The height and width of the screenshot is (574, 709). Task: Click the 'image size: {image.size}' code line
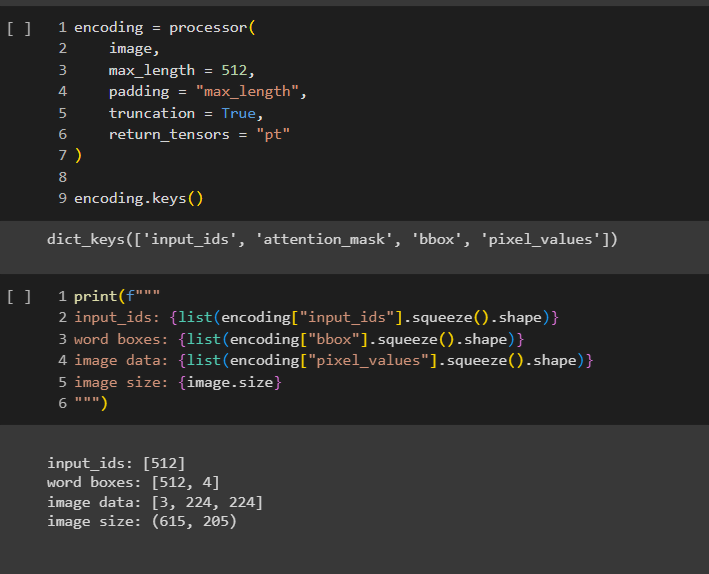point(178,383)
